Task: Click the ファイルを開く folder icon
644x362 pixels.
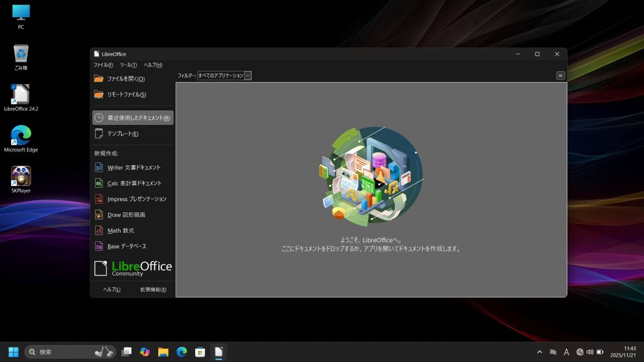Action: (99, 79)
